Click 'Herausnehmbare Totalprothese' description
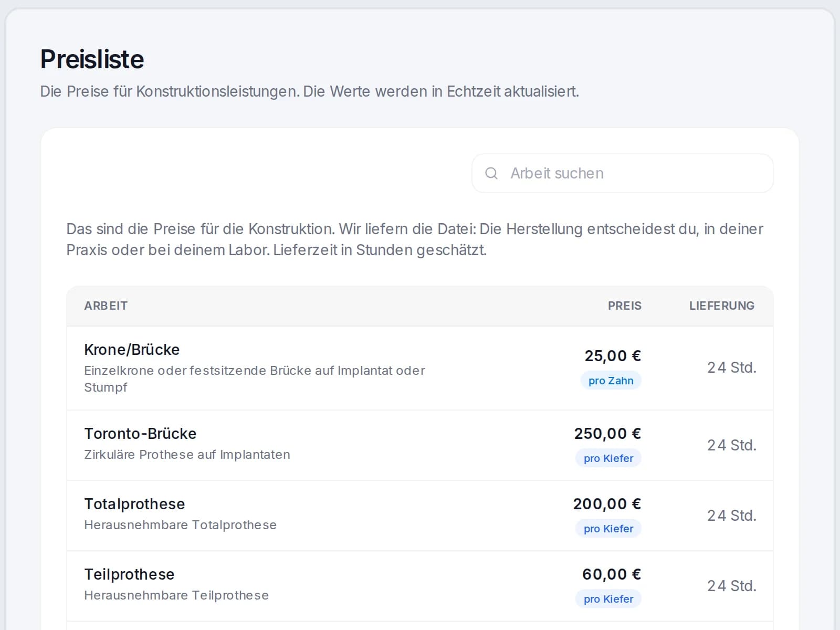Image resolution: width=840 pixels, height=630 pixels. 180,525
